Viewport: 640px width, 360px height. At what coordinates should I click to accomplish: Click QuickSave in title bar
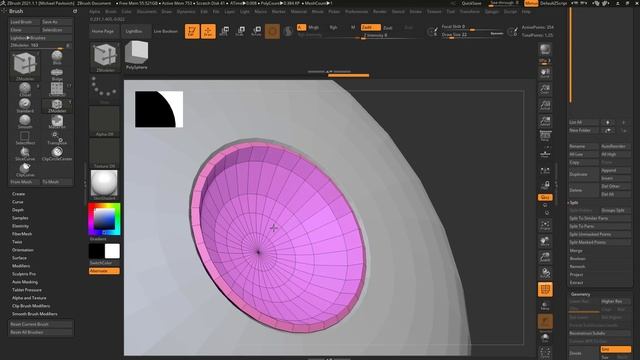coord(471,3)
